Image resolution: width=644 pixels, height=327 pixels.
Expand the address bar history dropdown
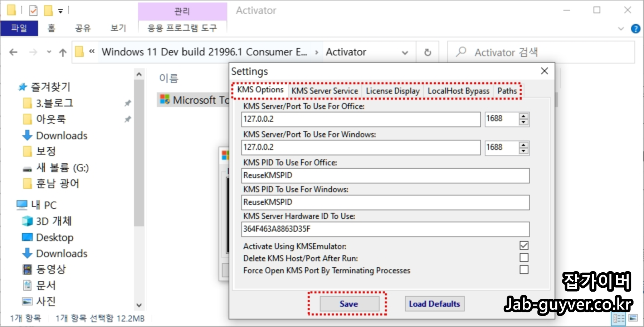point(405,53)
